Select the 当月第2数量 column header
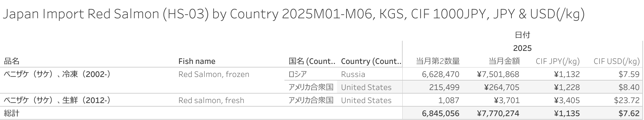 [x=438, y=61]
